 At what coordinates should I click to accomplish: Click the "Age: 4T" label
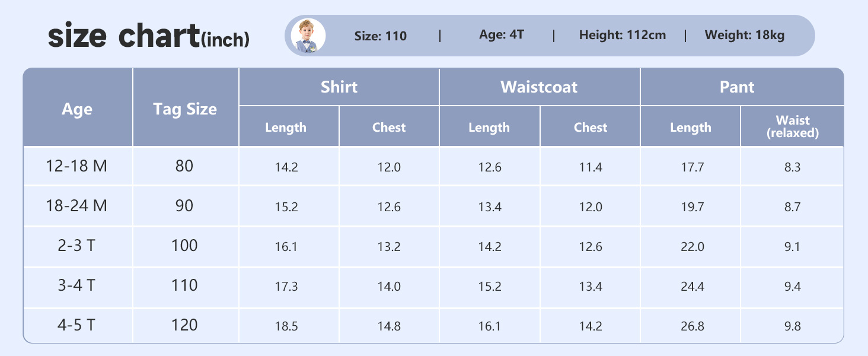[501, 35]
